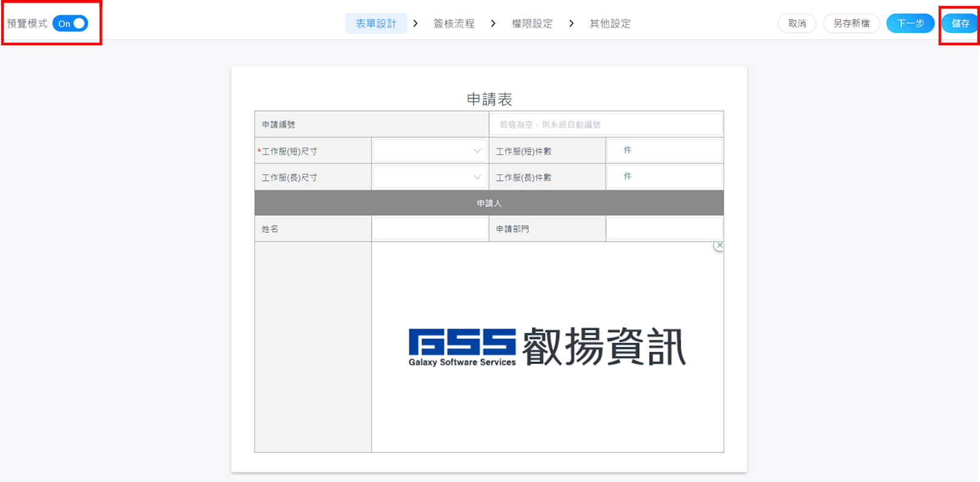The image size is (980, 482).
Task: Focus the 工作服(長)件數 quantity field
Action: (x=664, y=177)
